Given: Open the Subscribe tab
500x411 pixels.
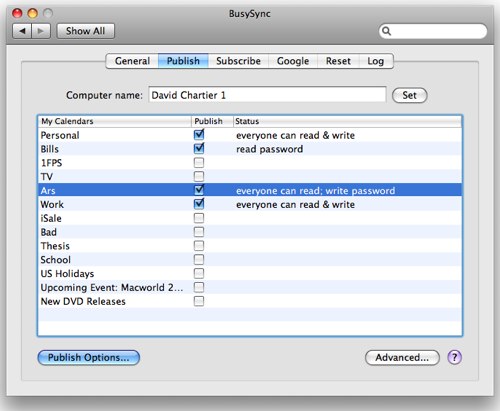Looking at the screenshot, I should pyautogui.click(x=238, y=61).
